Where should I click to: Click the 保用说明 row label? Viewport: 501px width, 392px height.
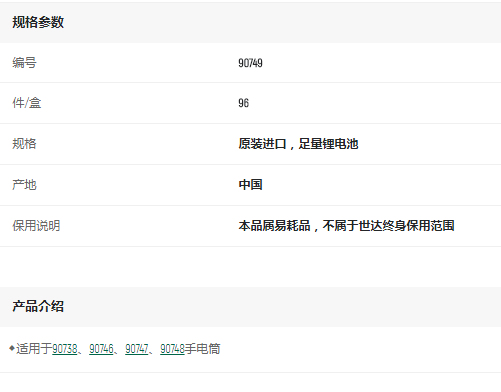[36, 226]
